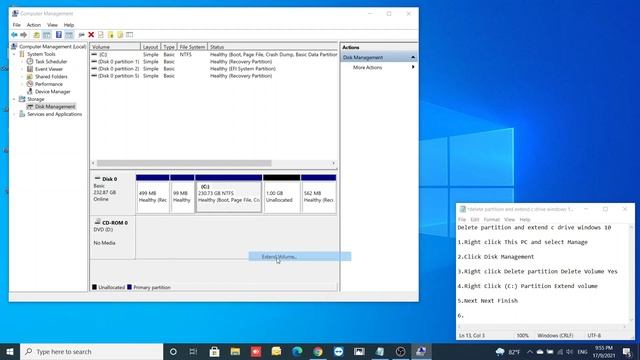Expand the Shared Folders node arrow
This screenshot has width=640, height=360.
click(x=22, y=76)
